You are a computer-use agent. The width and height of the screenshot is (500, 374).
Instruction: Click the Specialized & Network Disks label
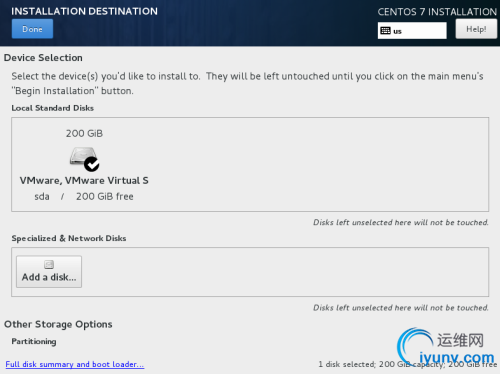click(x=69, y=238)
